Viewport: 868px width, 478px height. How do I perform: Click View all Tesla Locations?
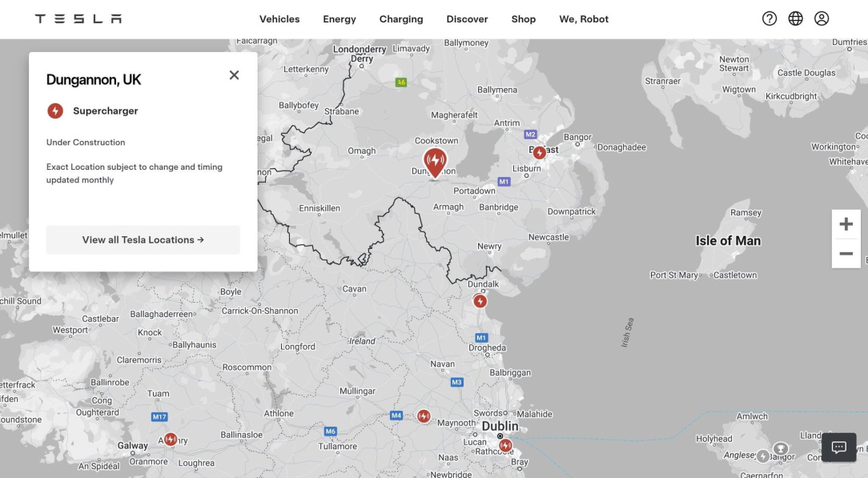(x=143, y=239)
